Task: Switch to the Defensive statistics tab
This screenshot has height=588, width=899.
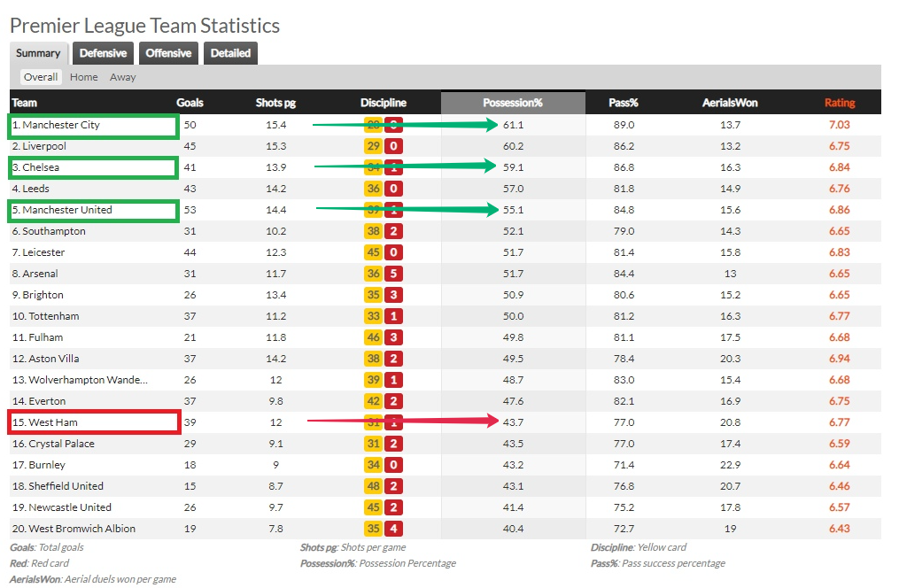Action: 103,53
